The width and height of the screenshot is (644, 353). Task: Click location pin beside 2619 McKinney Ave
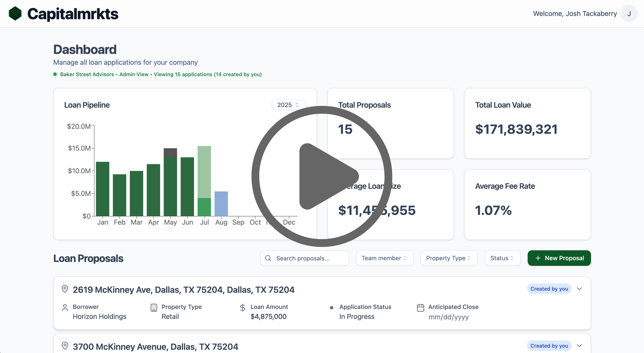65,289
